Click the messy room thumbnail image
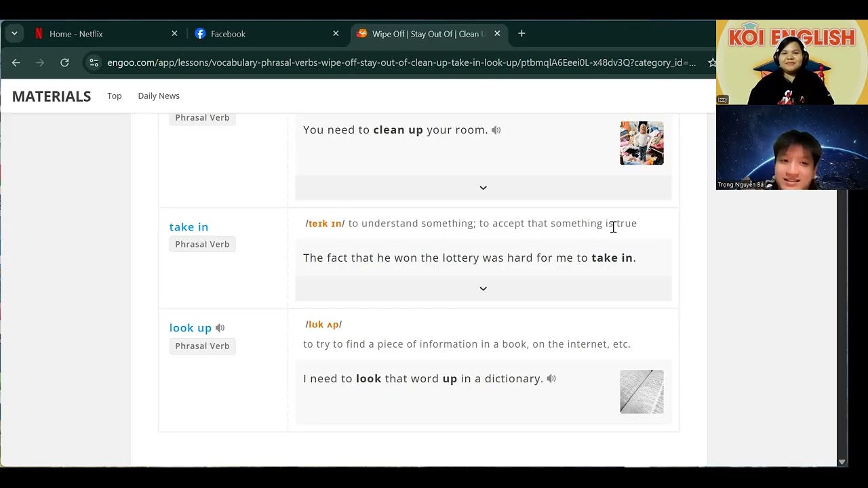 [642, 143]
